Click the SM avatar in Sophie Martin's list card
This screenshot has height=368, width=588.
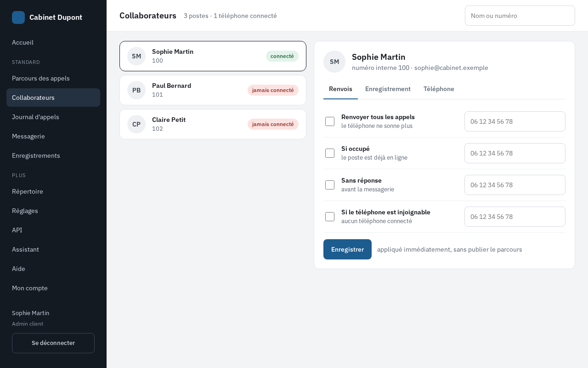pos(136,56)
